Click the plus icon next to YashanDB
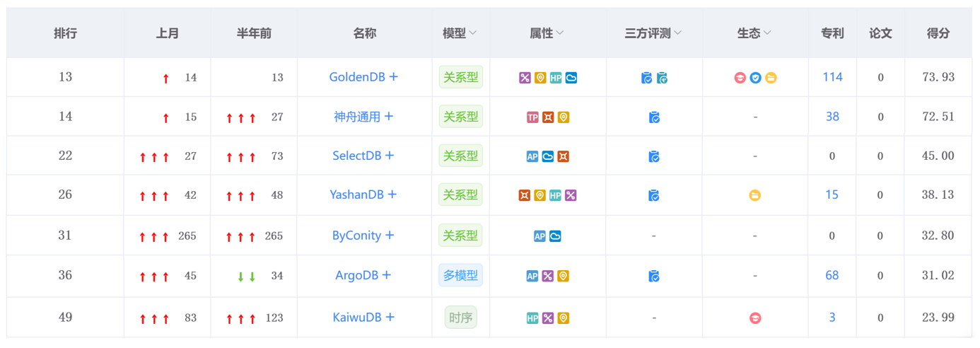This screenshot has height=348, width=980. click(392, 195)
